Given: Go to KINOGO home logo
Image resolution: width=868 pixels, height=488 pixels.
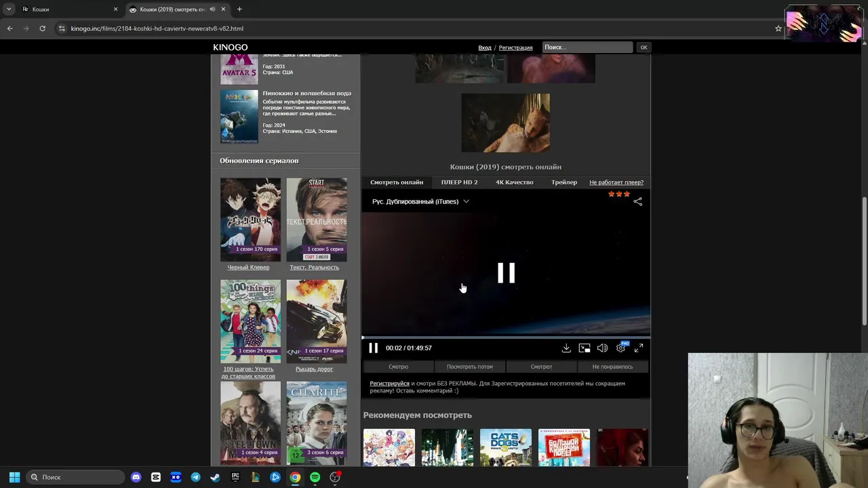Looking at the screenshot, I should click(230, 47).
